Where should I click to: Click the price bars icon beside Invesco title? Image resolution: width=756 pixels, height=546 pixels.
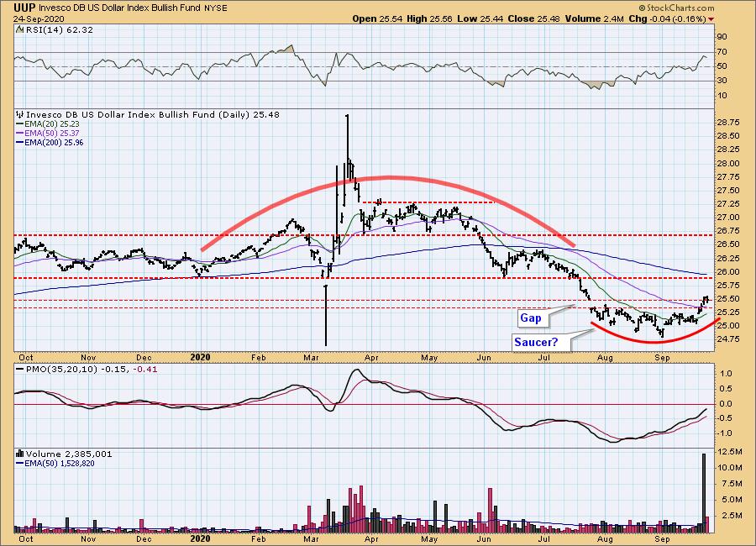[20, 115]
